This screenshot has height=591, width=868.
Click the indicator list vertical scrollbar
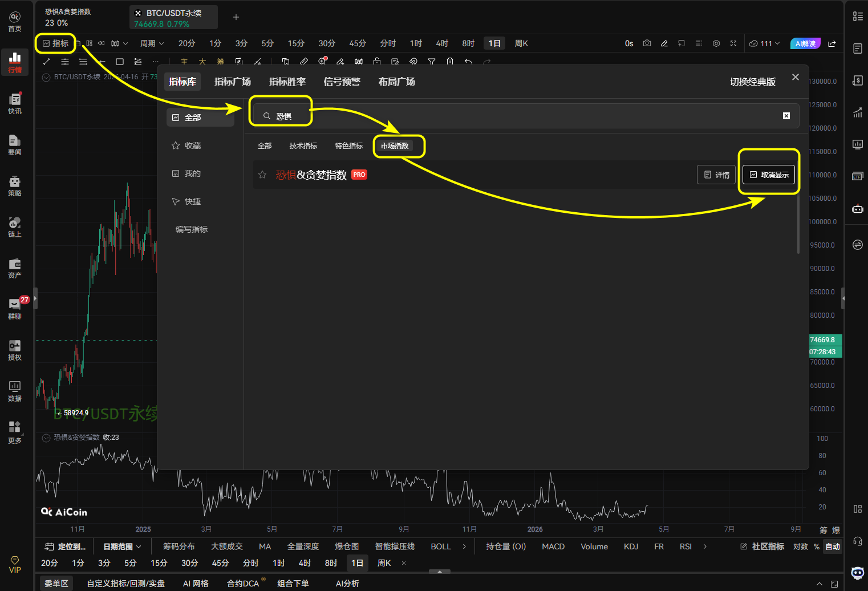[x=798, y=222]
